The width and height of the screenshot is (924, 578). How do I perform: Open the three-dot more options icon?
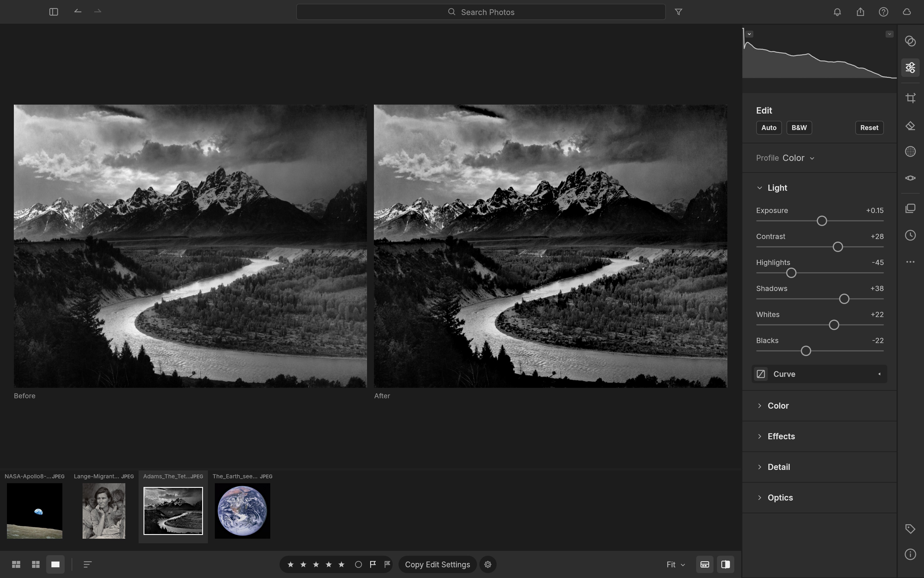pyautogui.click(x=910, y=262)
